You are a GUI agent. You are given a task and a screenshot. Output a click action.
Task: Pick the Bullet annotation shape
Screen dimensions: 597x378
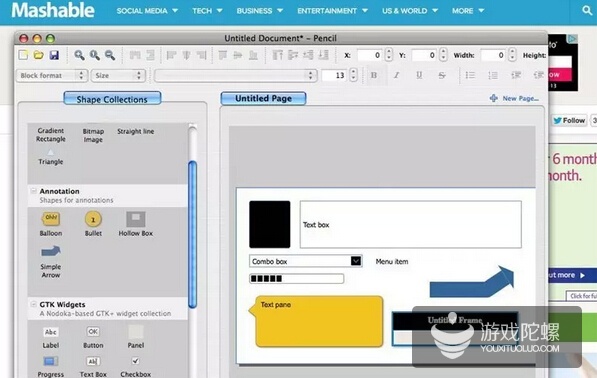pyautogui.click(x=93, y=224)
